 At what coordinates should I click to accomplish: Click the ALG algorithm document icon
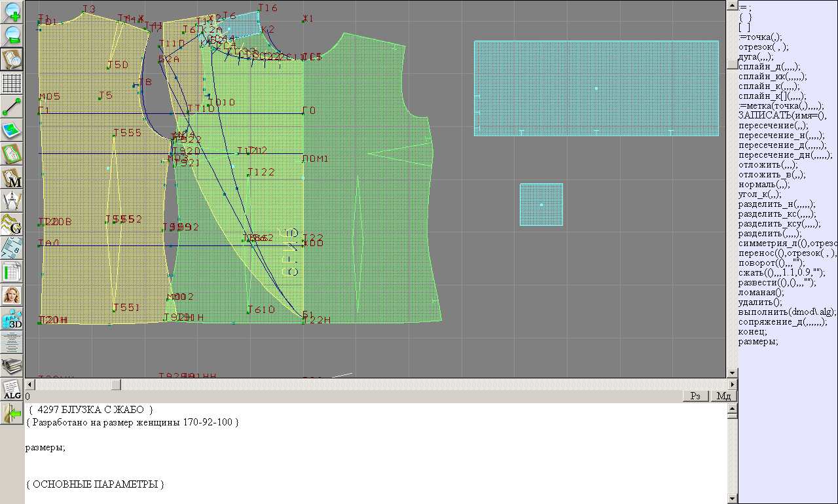click(12, 389)
